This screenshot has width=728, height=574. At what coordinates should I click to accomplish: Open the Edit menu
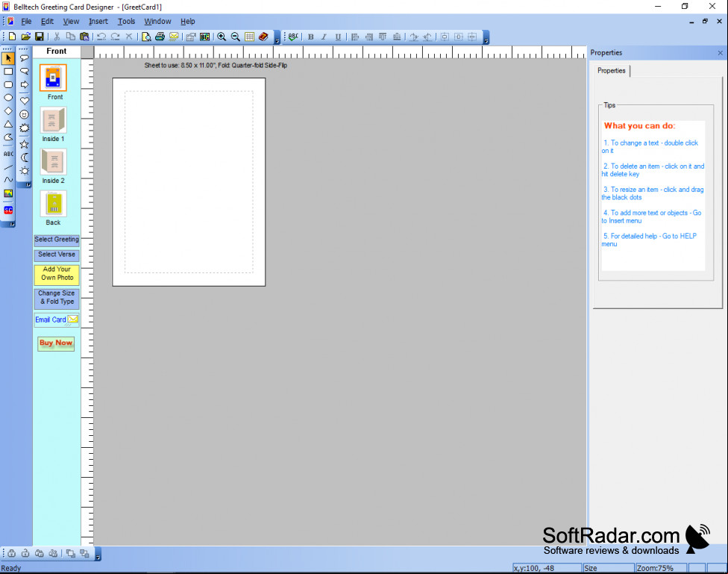[47, 22]
